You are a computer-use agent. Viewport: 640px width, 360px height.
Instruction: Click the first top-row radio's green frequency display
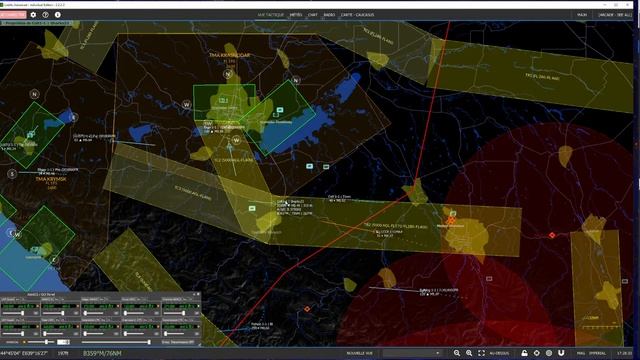18,306
